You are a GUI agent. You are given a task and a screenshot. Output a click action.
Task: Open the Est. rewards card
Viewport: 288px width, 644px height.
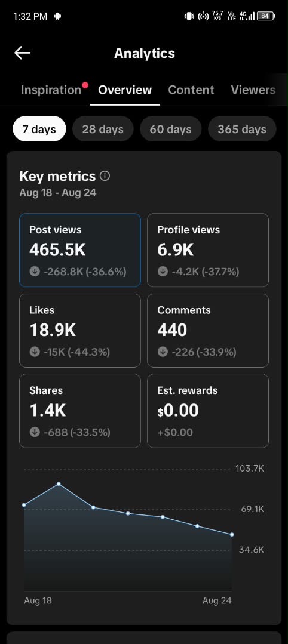208,411
